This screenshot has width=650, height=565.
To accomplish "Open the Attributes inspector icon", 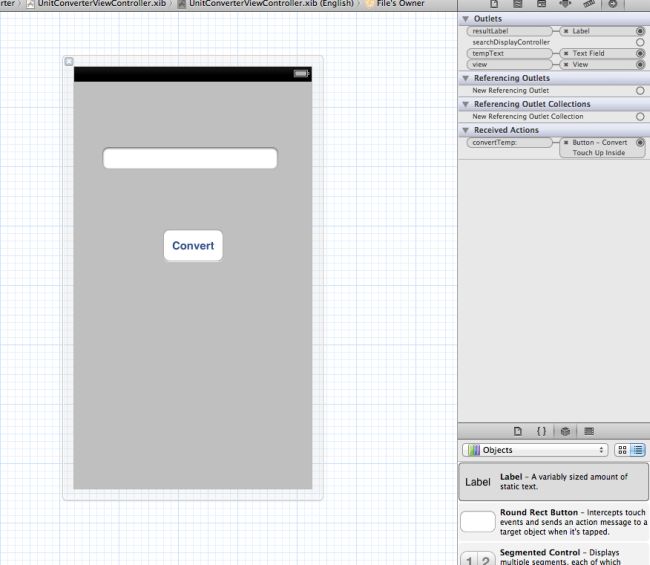I will click(x=565, y=4).
